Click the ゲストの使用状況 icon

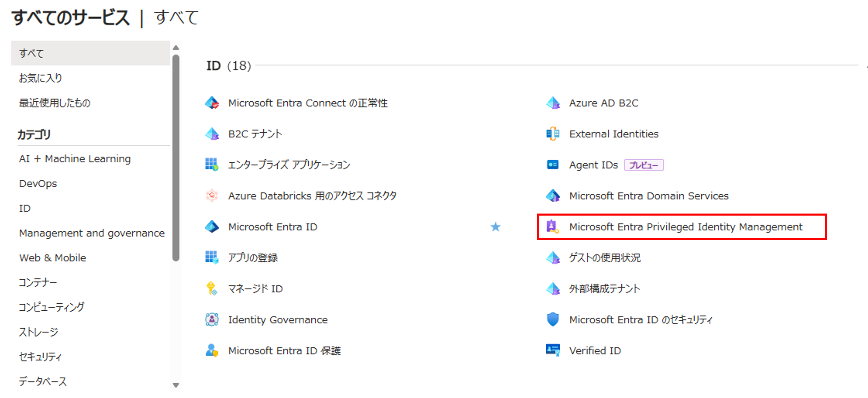(553, 258)
